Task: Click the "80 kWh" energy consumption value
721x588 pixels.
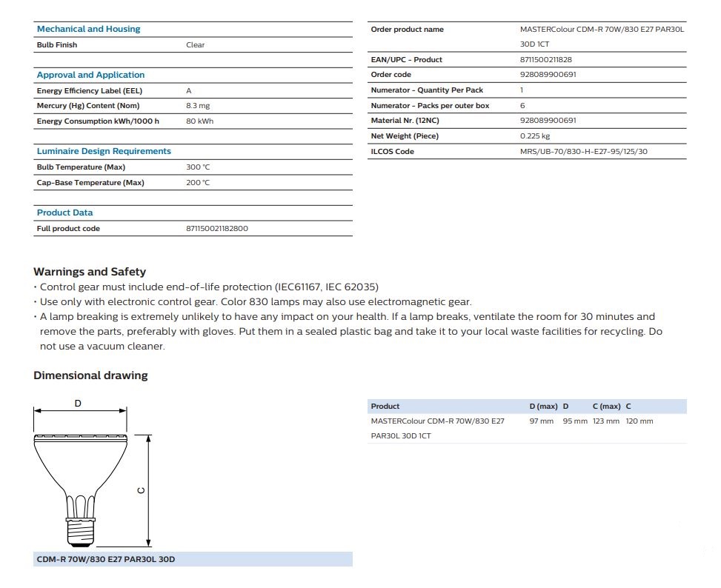Action: [x=200, y=121]
